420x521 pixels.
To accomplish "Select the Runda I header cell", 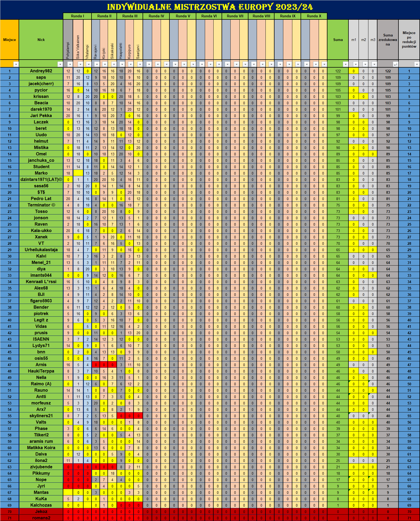I will coord(77,16).
